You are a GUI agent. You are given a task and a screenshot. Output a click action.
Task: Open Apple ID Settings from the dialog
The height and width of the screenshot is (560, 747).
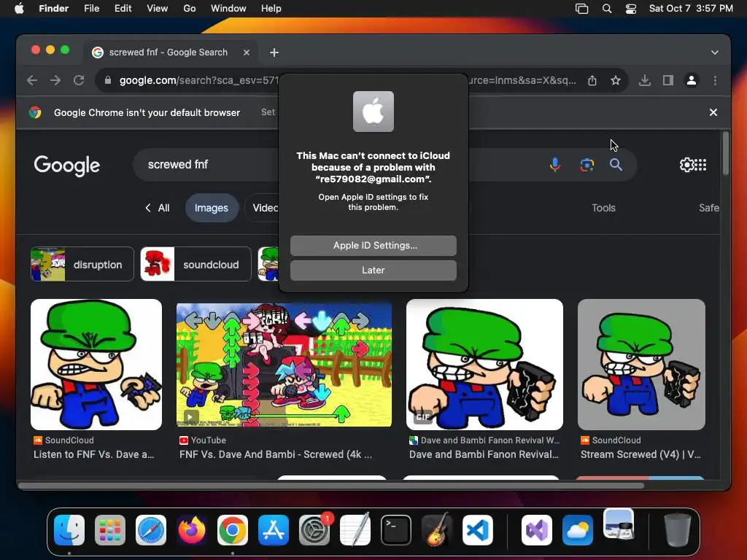373,245
